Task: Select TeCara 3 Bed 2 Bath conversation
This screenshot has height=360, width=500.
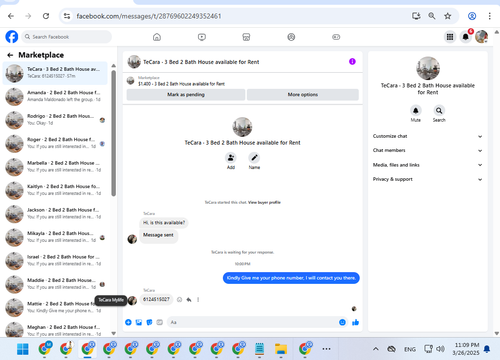Action: point(55,73)
